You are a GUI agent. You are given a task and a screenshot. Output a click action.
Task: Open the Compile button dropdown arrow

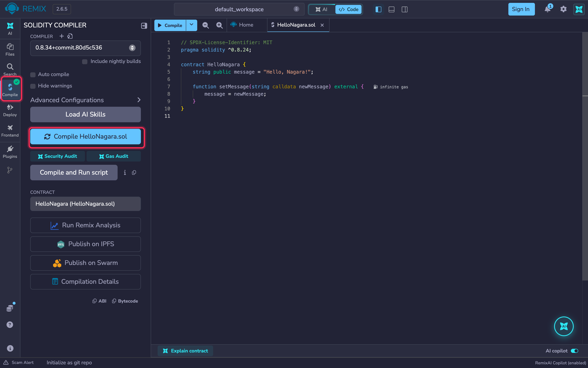pyautogui.click(x=192, y=25)
